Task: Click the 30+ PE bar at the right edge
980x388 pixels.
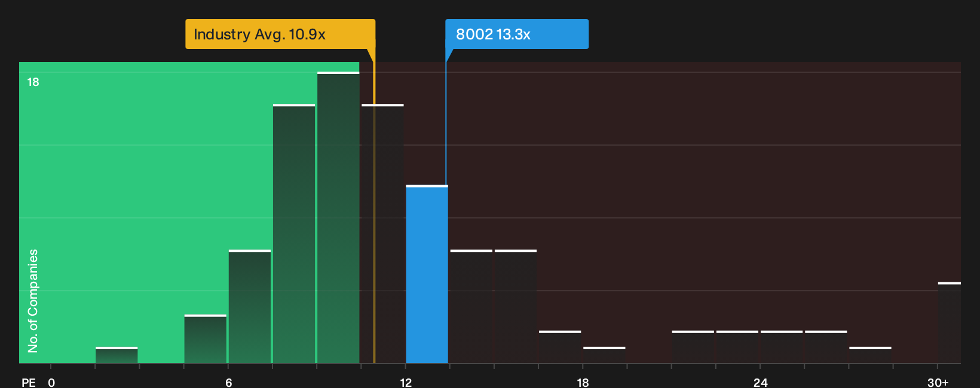Action: pyautogui.click(x=950, y=323)
